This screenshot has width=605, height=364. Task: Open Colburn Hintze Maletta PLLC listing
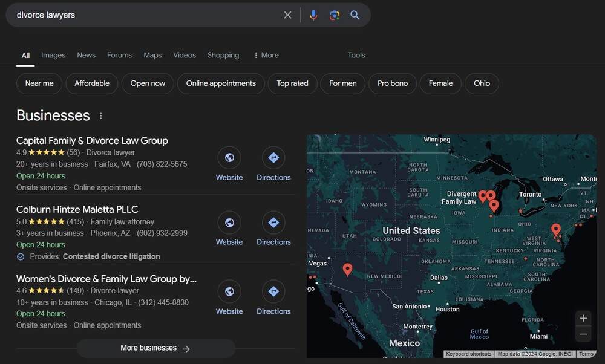click(77, 209)
